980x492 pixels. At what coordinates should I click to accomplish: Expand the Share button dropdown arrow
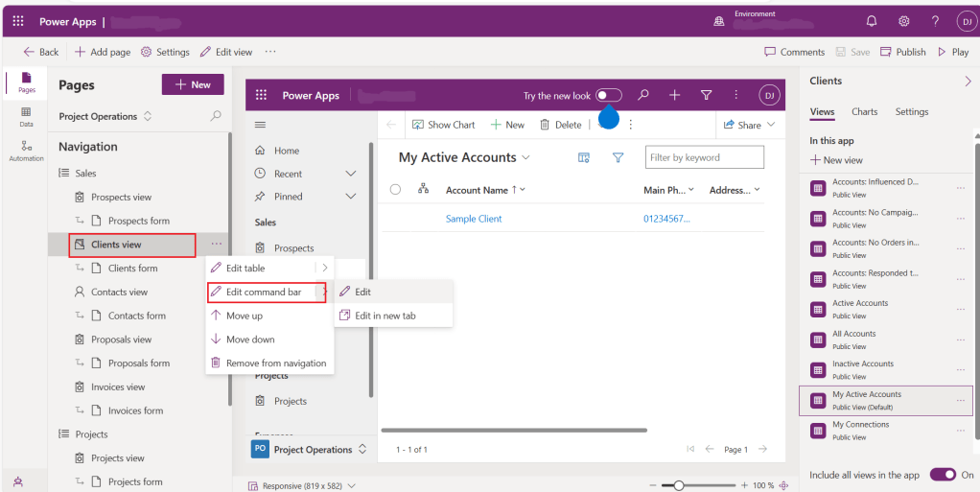[771, 125]
